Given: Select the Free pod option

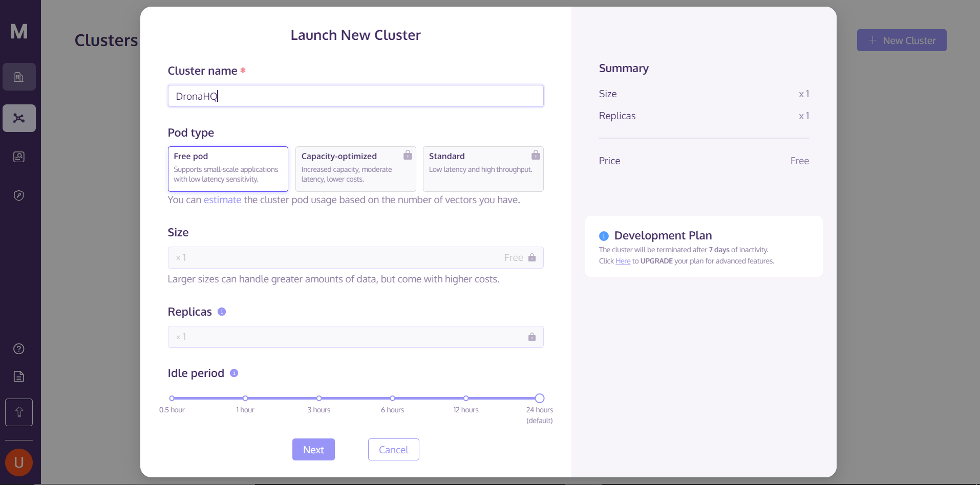Looking at the screenshot, I should (228, 169).
